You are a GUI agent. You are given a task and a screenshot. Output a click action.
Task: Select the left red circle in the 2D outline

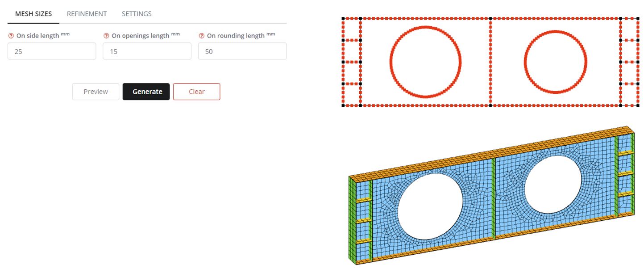(x=425, y=62)
